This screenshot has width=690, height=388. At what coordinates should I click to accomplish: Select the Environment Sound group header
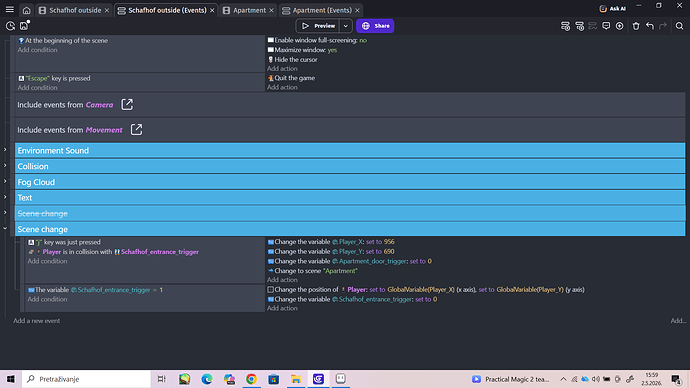[350, 150]
